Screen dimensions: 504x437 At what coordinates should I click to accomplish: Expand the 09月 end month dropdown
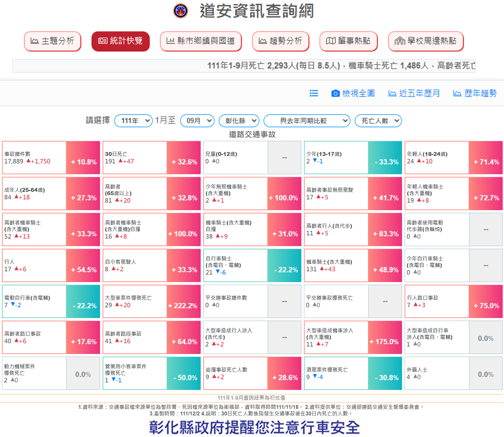[x=197, y=121]
